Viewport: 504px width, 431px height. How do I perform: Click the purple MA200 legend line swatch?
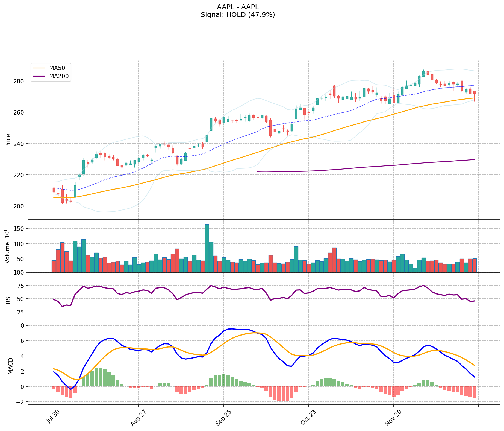39,76
